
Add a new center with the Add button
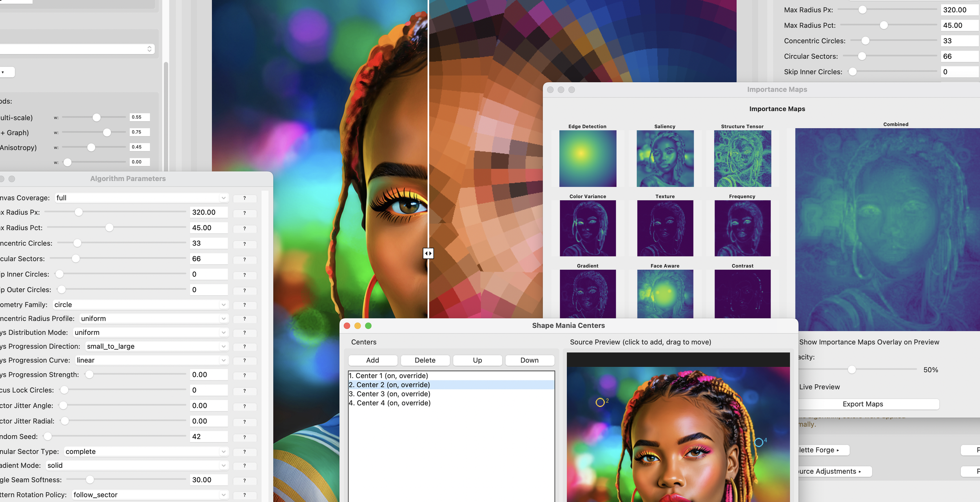tap(372, 360)
